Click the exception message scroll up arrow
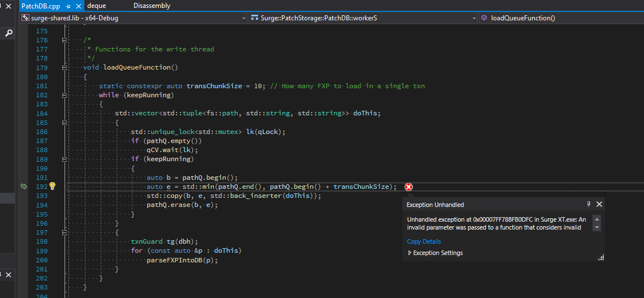 [597, 219]
